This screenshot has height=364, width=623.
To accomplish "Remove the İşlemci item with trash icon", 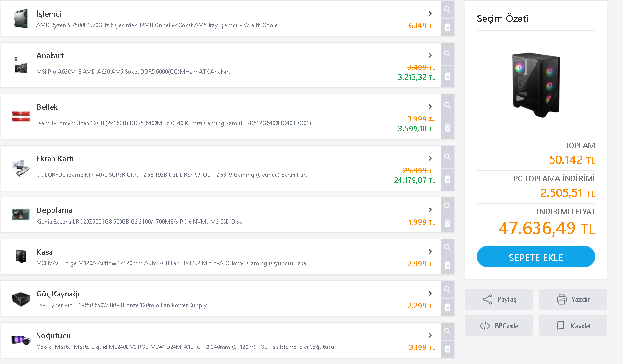I will click(448, 27).
